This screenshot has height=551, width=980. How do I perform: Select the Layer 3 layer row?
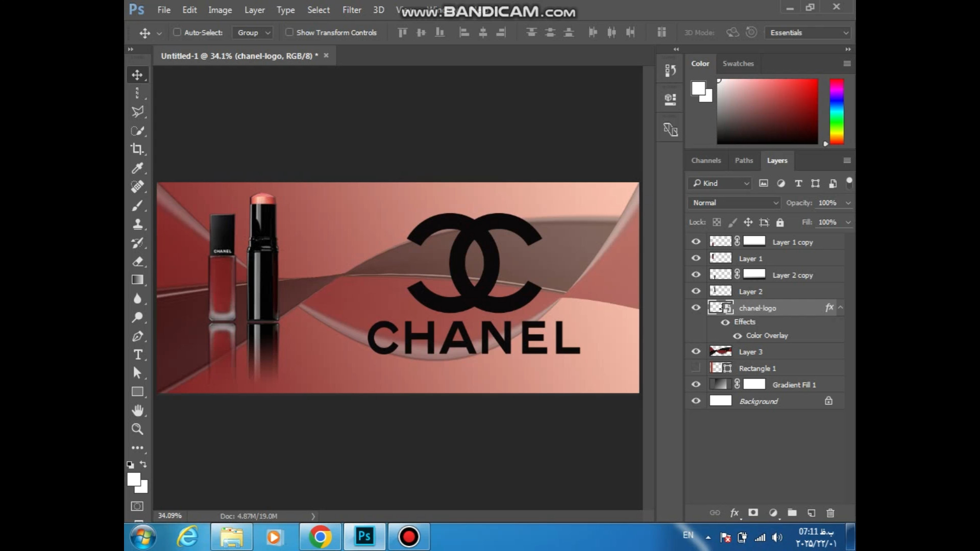click(x=766, y=352)
